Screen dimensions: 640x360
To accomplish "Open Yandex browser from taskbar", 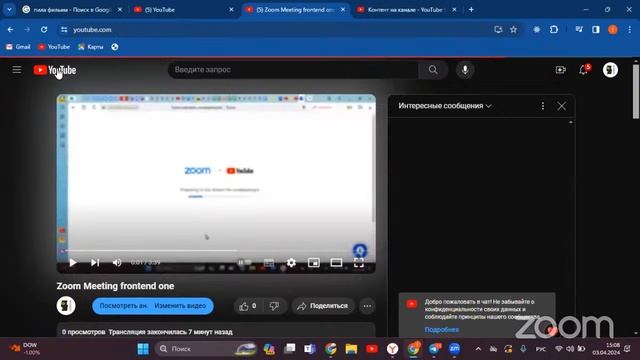I will tap(392, 349).
